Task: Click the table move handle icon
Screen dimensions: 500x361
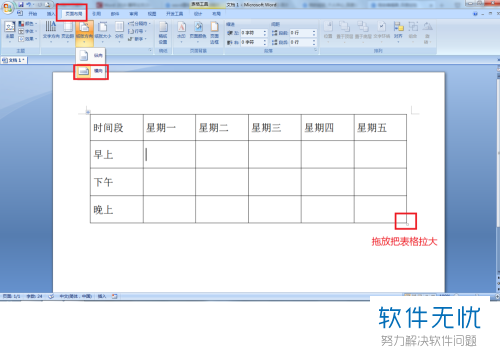Action: click(x=88, y=112)
